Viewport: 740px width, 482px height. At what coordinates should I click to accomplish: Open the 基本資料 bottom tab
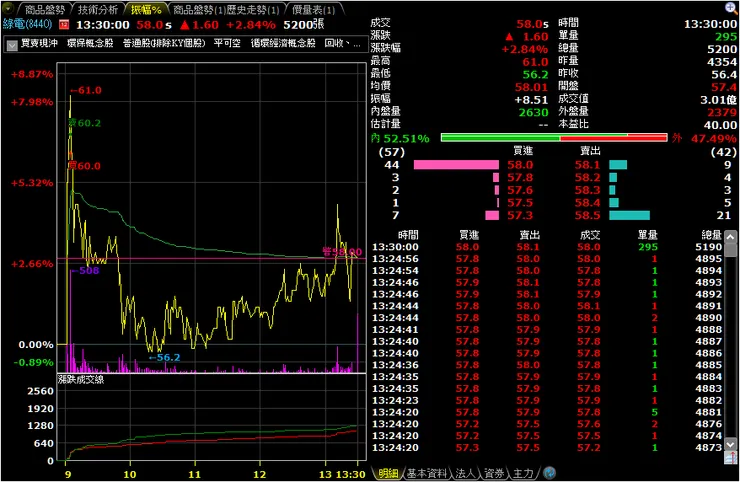tap(427, 473)
